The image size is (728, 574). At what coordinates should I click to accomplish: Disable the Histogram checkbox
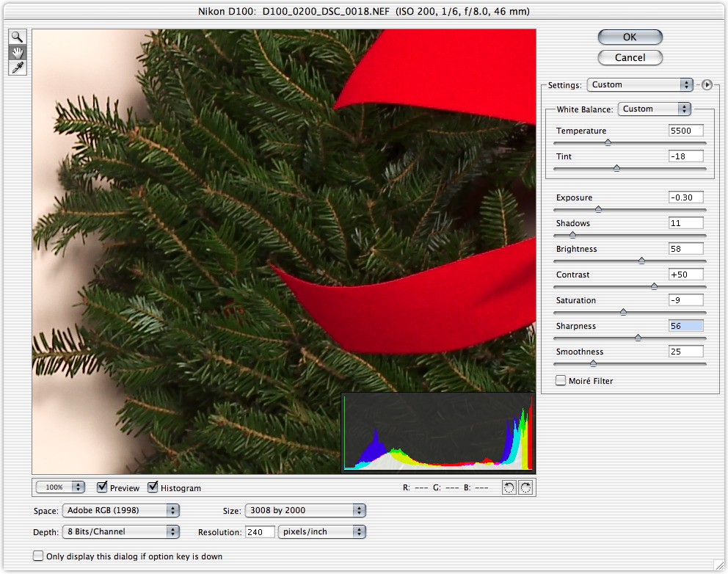(153, 487)
